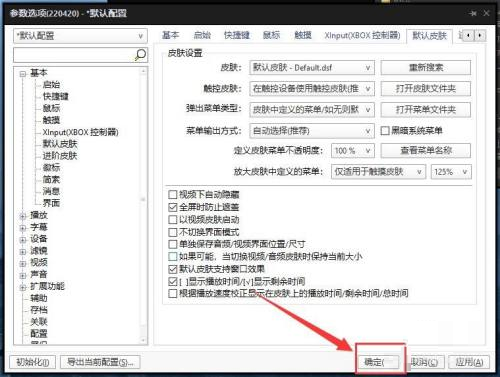Select 启始 in the settings tree
500x377 pixels.
tap(51, 85)
